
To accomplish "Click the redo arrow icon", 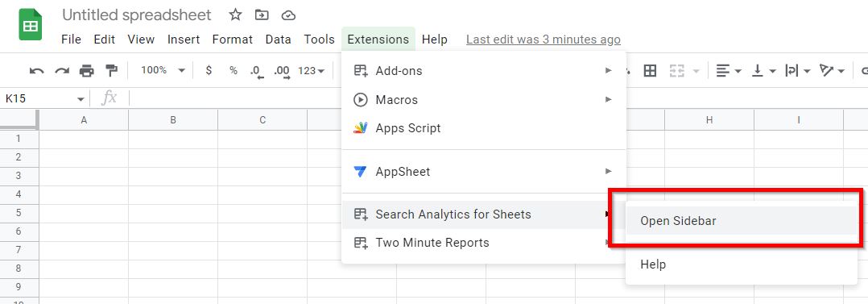I will [x=61, y=71].
